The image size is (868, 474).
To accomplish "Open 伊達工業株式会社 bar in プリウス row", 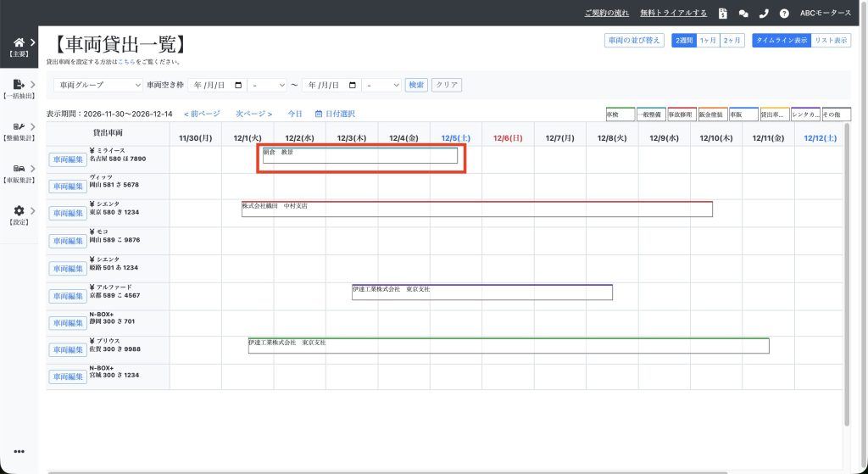I will pyautogui.click(x=509, y=345).
